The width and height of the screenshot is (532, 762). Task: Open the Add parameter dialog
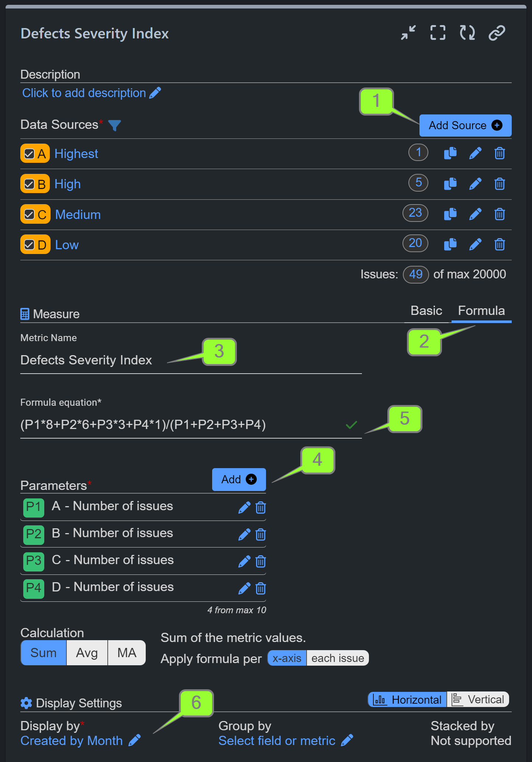point(238,479)
